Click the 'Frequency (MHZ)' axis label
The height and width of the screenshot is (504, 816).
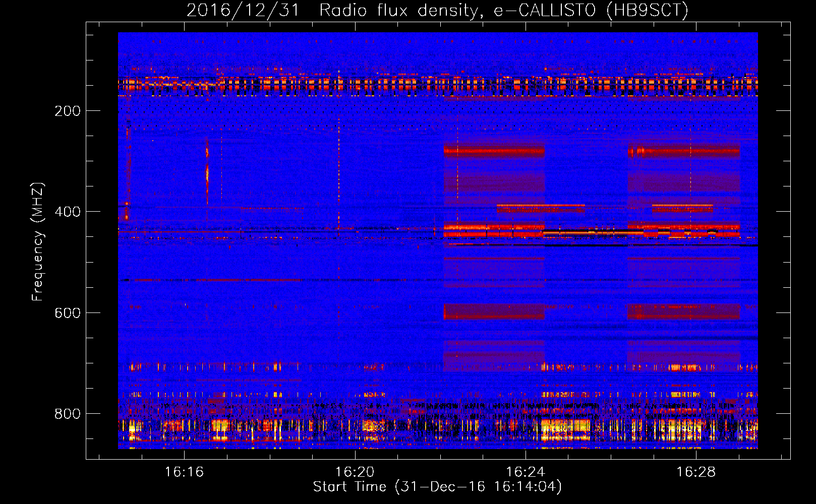point(37,242)
